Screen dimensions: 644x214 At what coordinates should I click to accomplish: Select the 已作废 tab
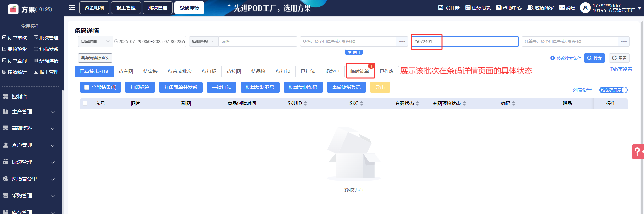(387, 71)
